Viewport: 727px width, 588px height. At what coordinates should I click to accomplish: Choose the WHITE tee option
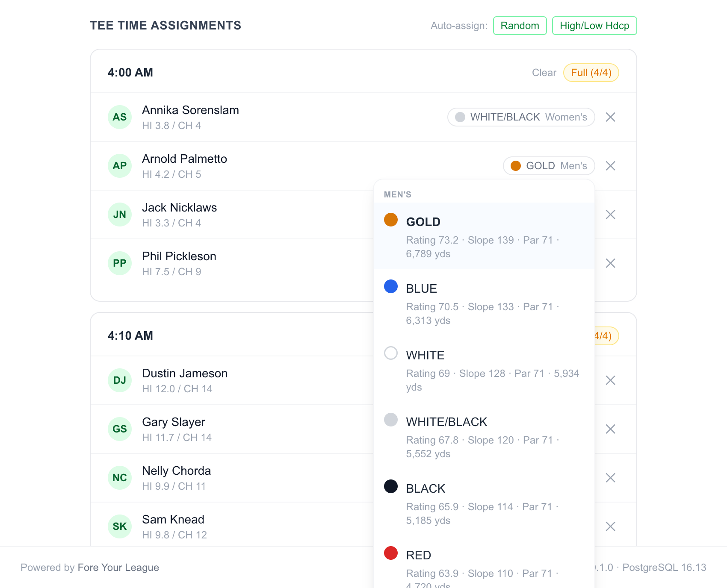click(x=484, y=369)
